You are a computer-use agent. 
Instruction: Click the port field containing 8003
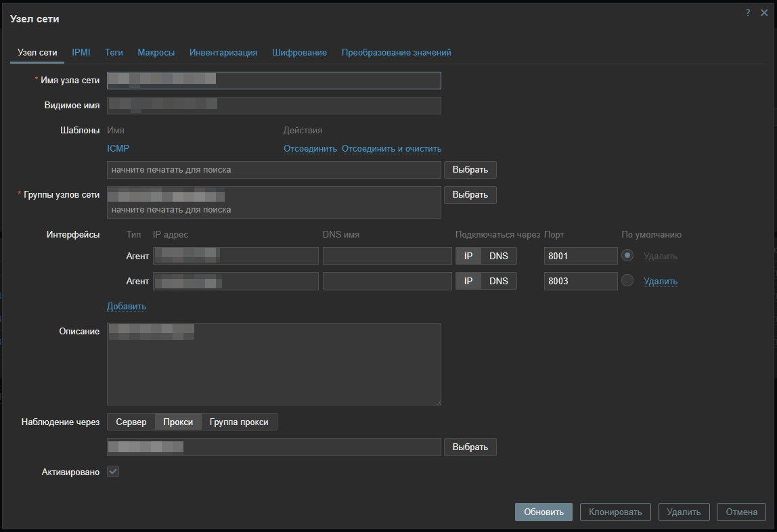point(581,281)
